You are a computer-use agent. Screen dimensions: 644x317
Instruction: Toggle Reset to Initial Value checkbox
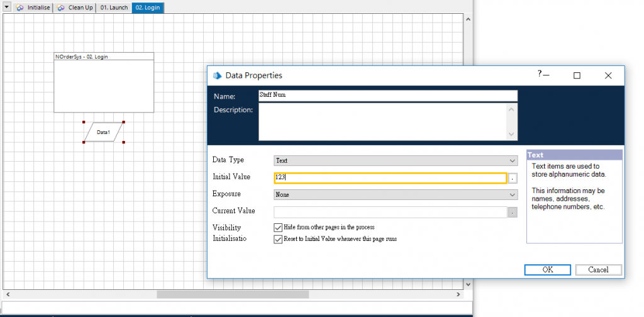[x=278, y=240]
